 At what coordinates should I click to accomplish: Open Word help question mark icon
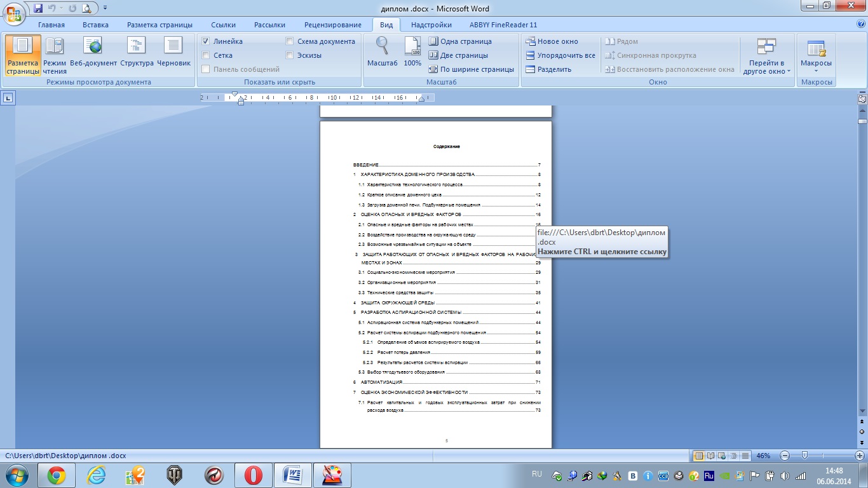pos(861,24)
